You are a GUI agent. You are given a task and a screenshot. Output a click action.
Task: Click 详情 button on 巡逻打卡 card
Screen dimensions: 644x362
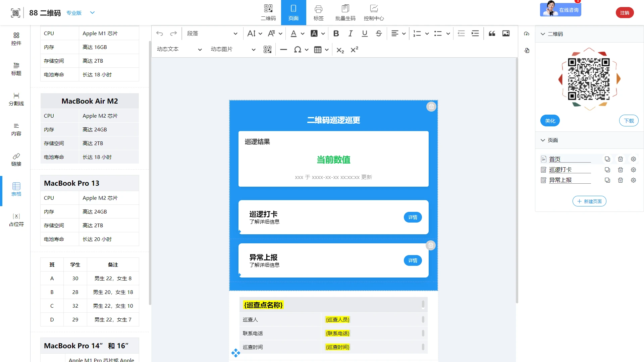[x=413, y=217]
